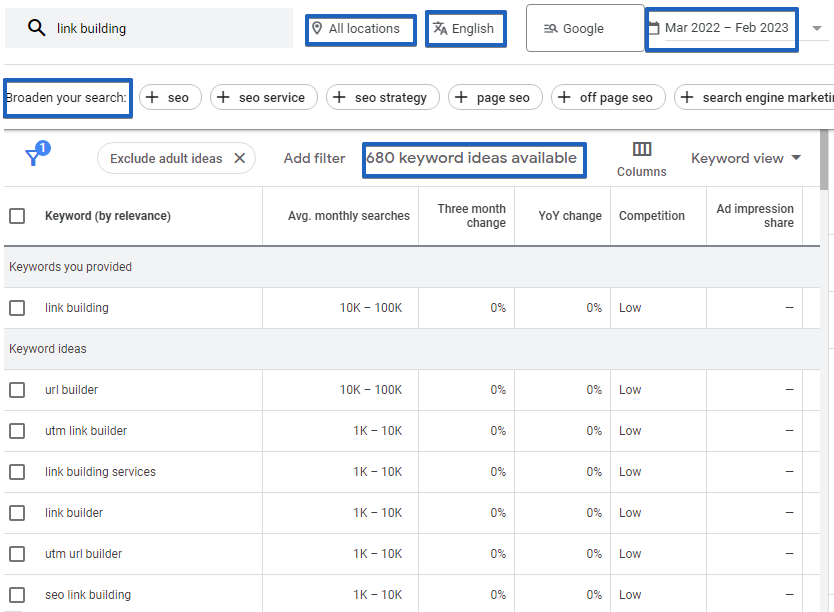Remove the Exclude adult ideas filter

239,158
